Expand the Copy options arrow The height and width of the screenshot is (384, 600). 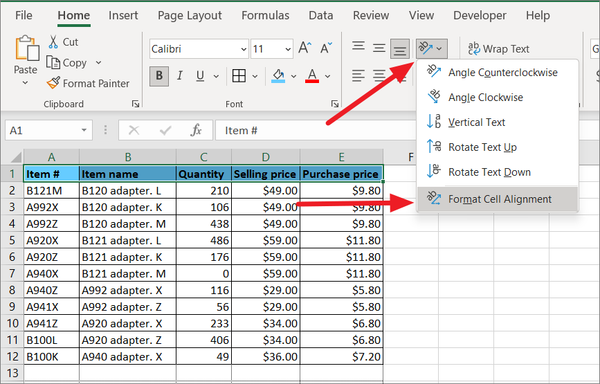[98, 63]
